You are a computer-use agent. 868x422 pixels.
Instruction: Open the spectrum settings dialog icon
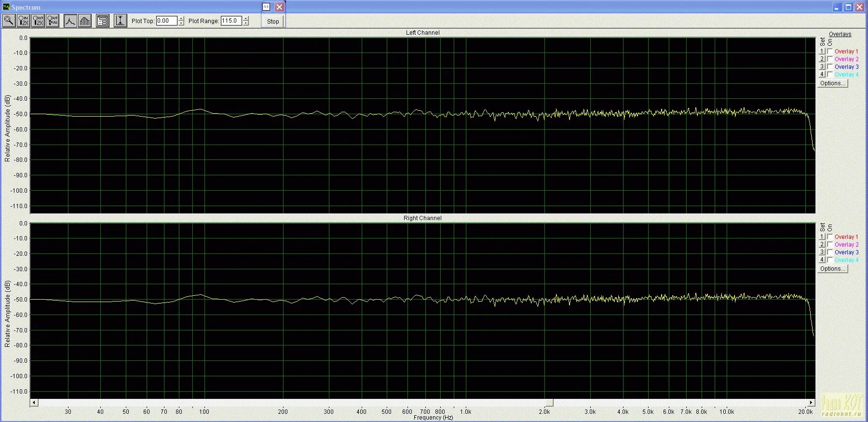[103, 21]
